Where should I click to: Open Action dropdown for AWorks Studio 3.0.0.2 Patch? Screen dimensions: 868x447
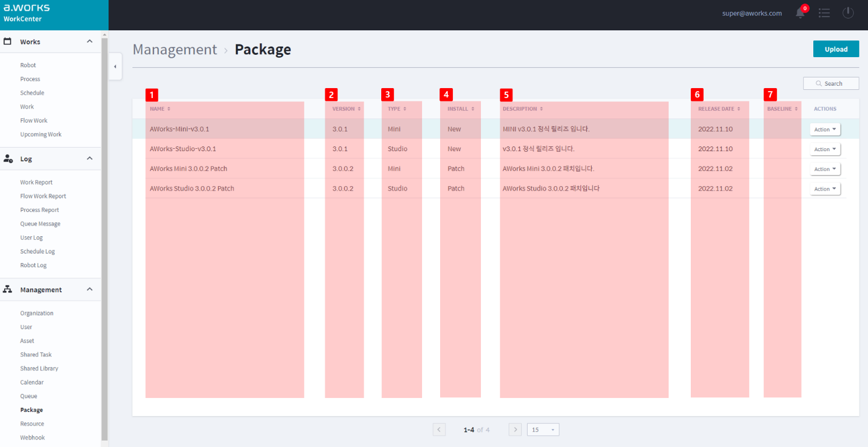pyautogui.click(x=825, y=189)
